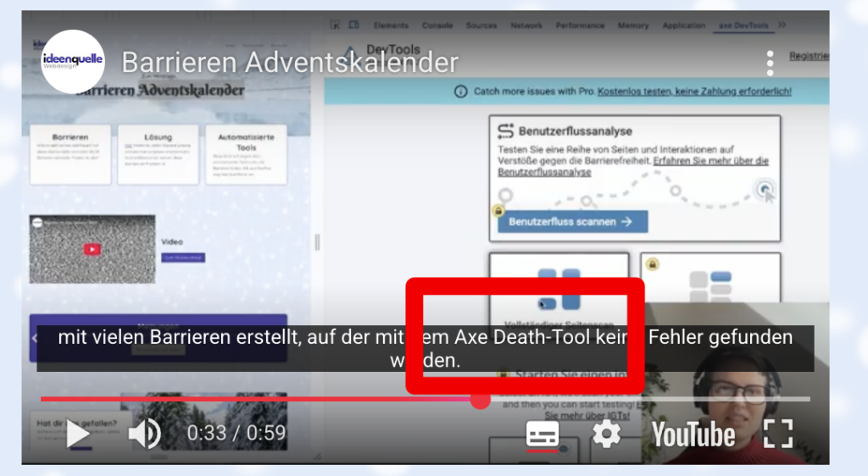Click the locked card with the grey-blue tiles
Viewport: 868px width, 476px height.
(710, 278)
